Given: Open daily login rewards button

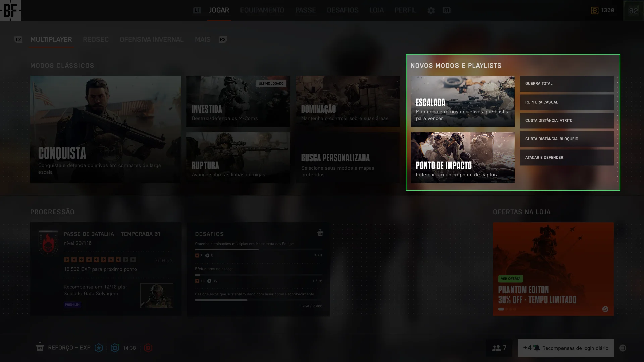Looking at the screenshot, I should pos(566,348).
